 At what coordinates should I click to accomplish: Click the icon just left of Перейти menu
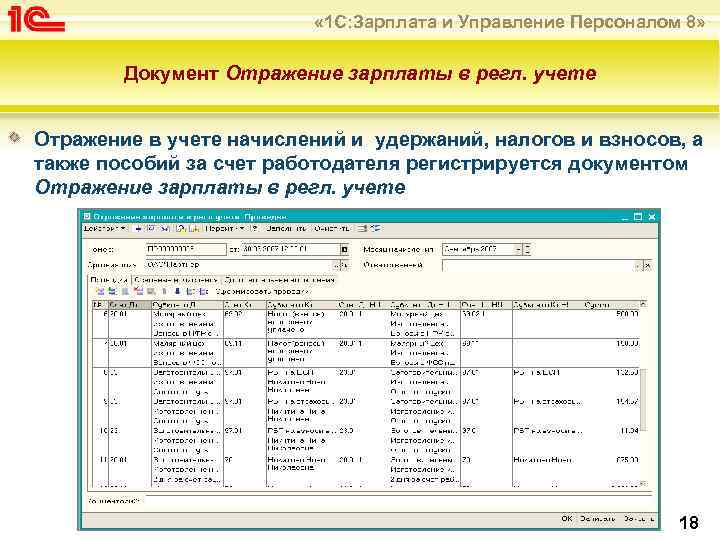[x=195, y=228]
